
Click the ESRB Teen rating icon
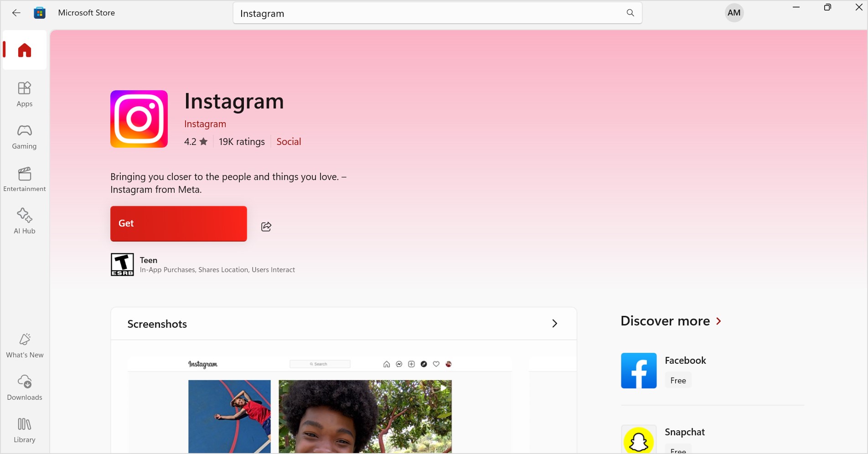click(x=122, y=264)
